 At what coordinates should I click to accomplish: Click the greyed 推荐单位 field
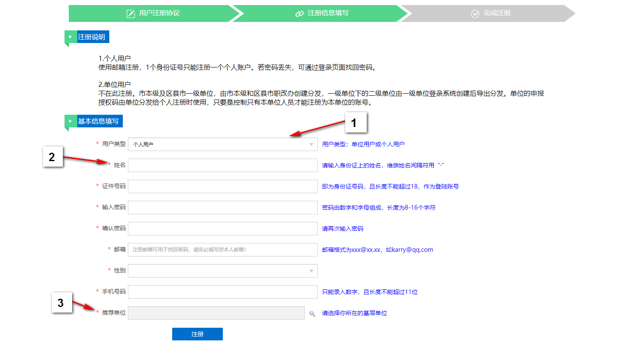coord(216,313)
